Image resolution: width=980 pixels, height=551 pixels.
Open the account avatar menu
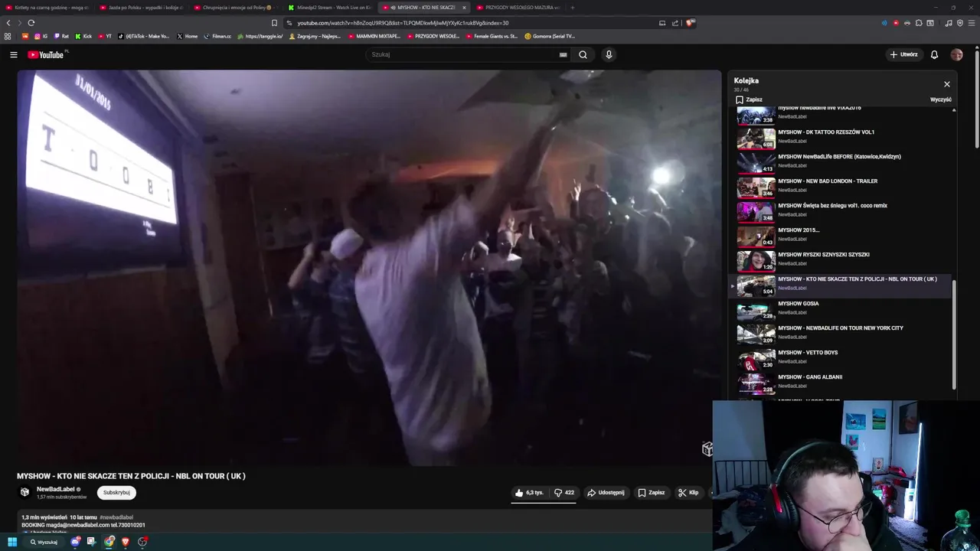point(956,54)
